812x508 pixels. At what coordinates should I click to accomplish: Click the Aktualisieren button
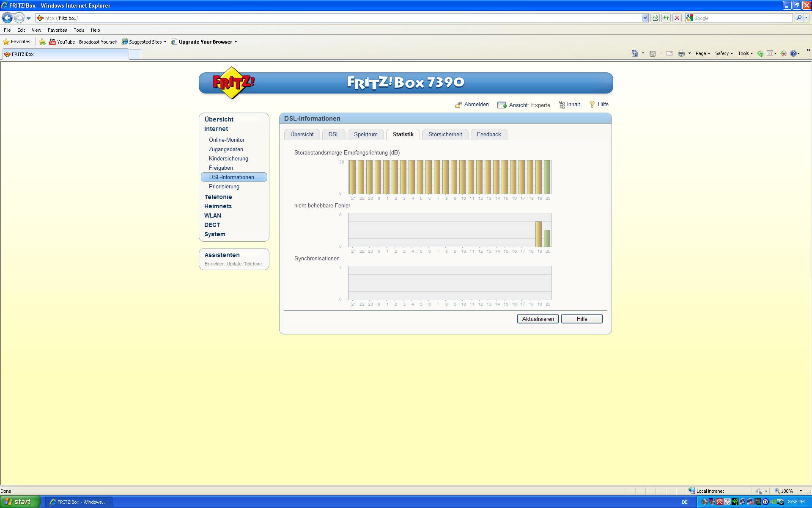tap(538, 319)
